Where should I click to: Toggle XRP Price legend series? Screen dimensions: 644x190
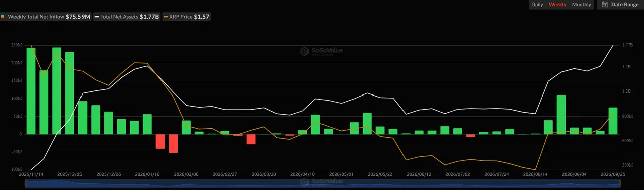(186, 17)
